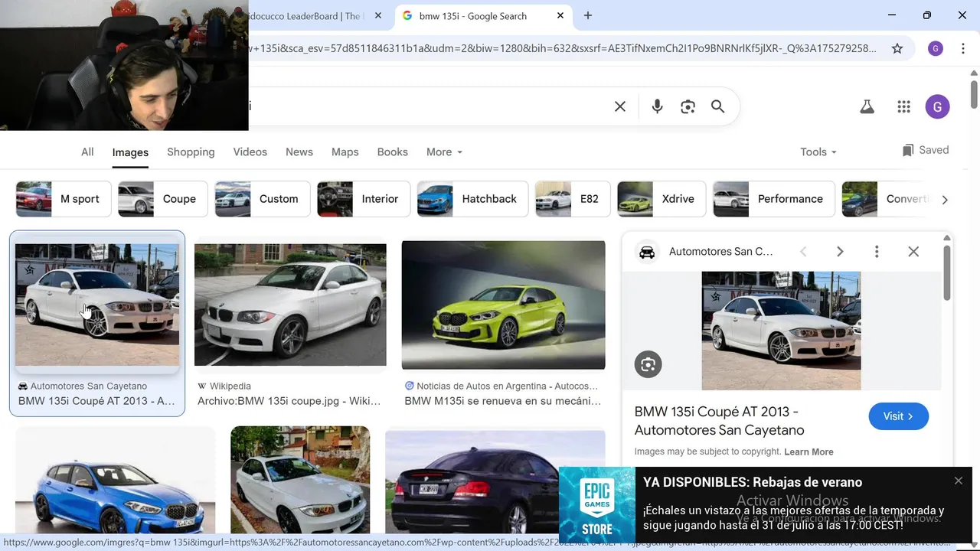Screen dimensions: 980x551
Task: Open white BMW parked by house image
Action: pos(300,481)
